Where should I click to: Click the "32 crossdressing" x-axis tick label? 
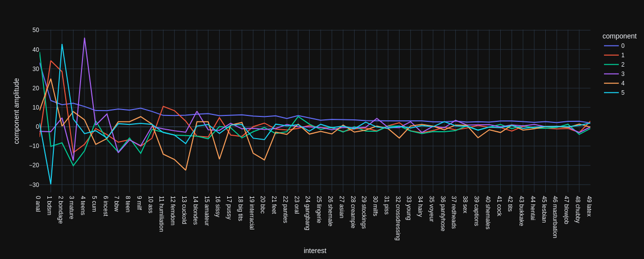(x=398, y=218)
